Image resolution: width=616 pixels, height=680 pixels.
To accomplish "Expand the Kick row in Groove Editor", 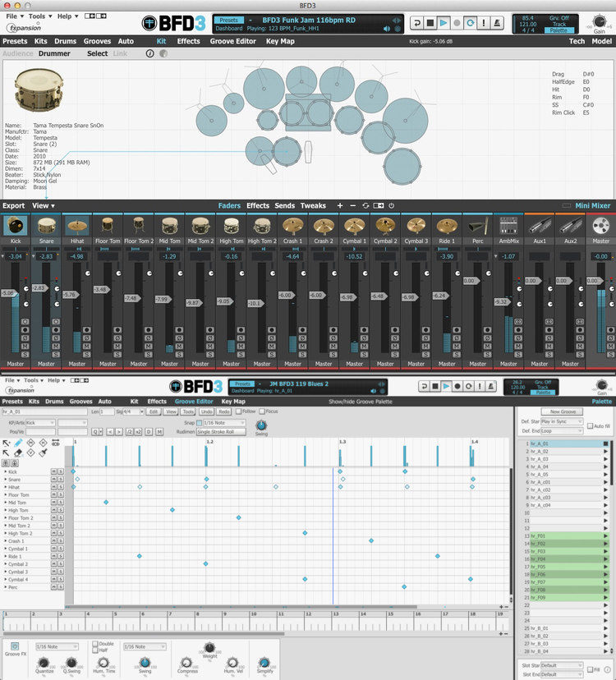I will [6, 471].
